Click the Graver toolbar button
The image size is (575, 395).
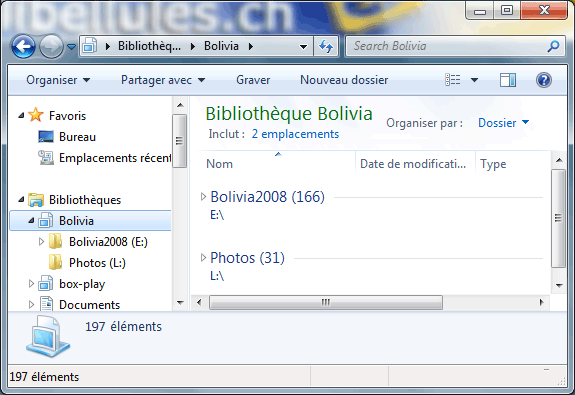click(253, 80)
